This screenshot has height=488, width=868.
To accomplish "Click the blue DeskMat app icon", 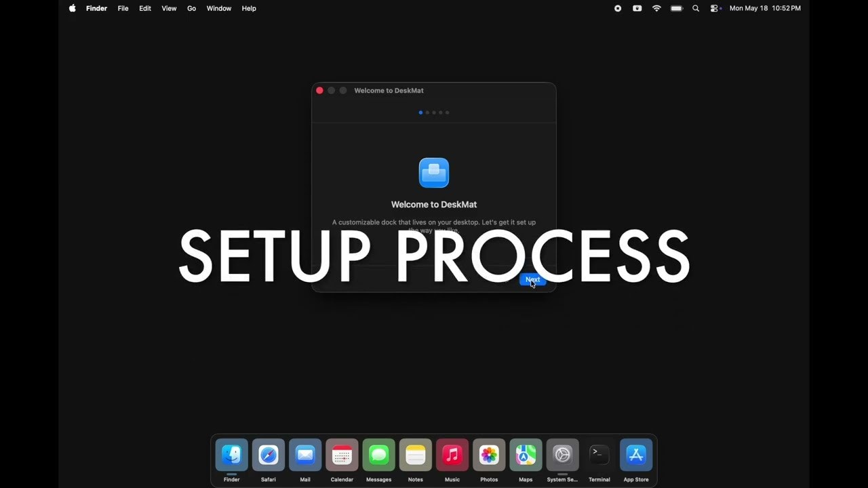I will pyautogui.click(x=434, y=173).
